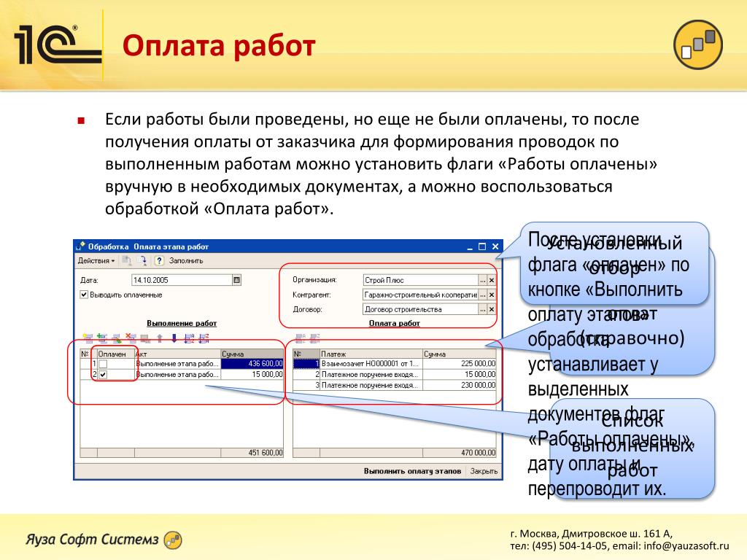Click Copy row icon with green plus
This screenshot has height=560, width=747.
pos(102,338)
